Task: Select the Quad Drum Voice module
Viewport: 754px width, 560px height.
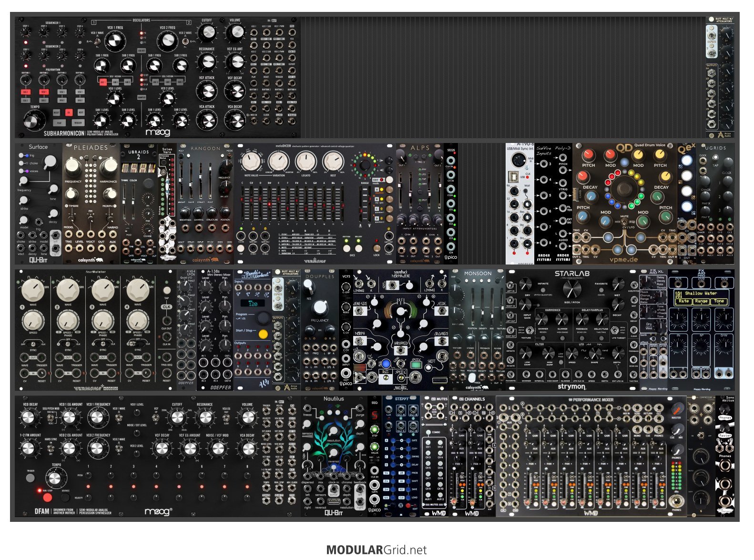Action: (x=625, y=204)
